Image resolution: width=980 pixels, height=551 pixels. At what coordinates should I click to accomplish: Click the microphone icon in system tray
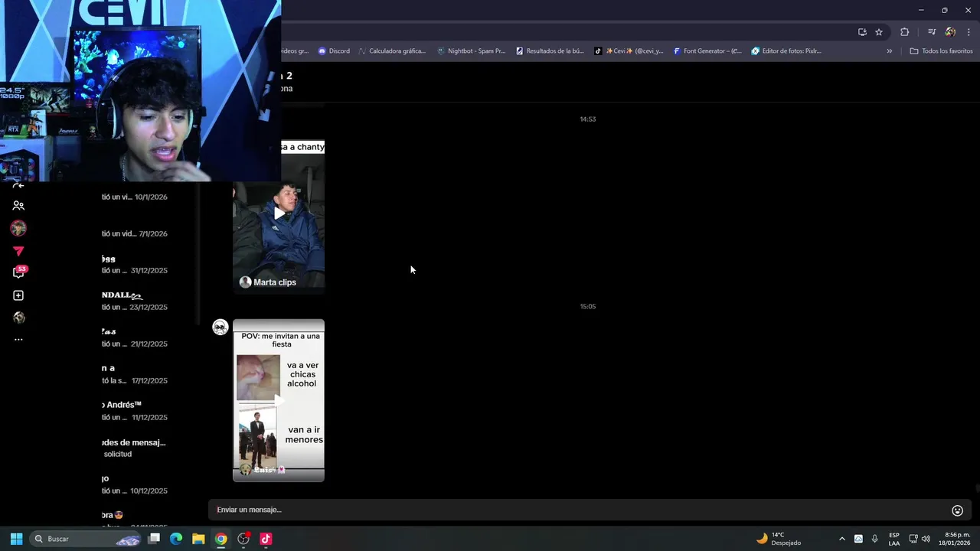click(874, 539)
